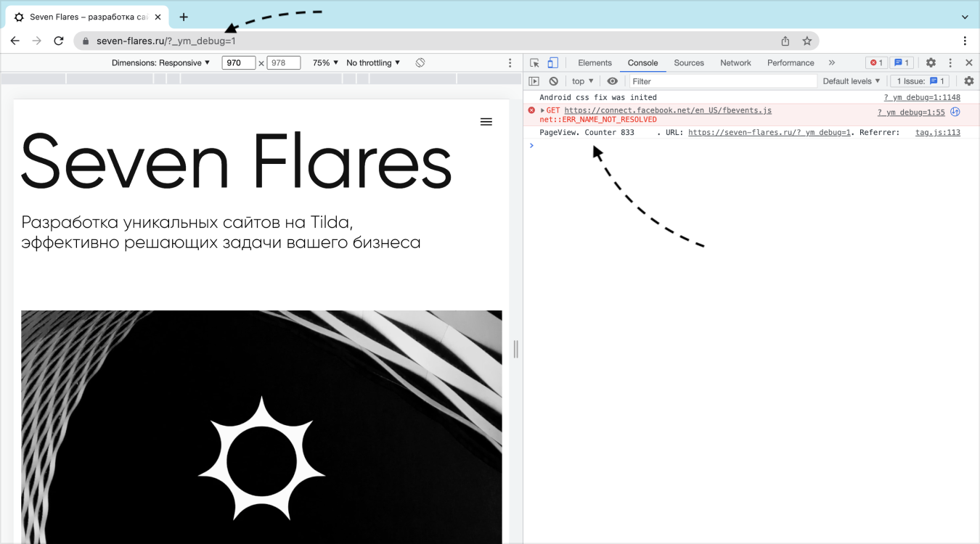Screen dimensions: 980x544
Task: Switch to the Console tab
Action: pos(642,63)
